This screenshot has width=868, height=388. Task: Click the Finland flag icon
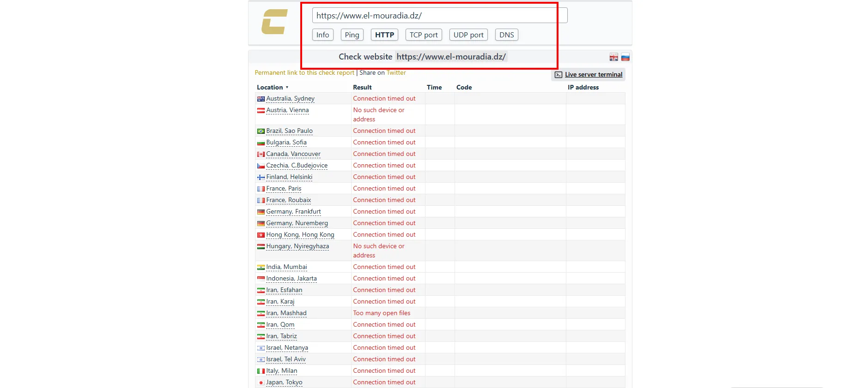[261, 177]
